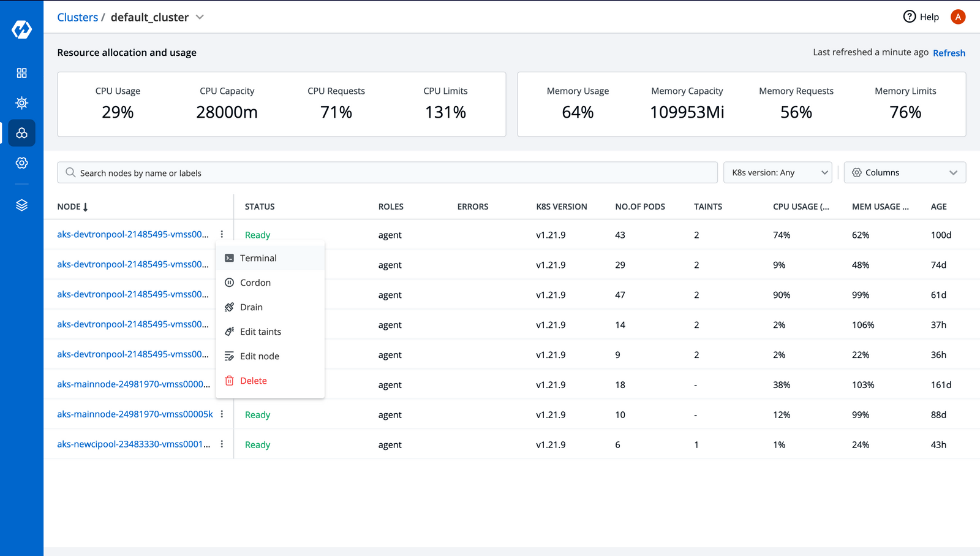This screenshot has width=980, height=556.
Task: Click the three-dot menu next to aks-mainnode-24981970-vmss00005k
Action: pos(222,414)
